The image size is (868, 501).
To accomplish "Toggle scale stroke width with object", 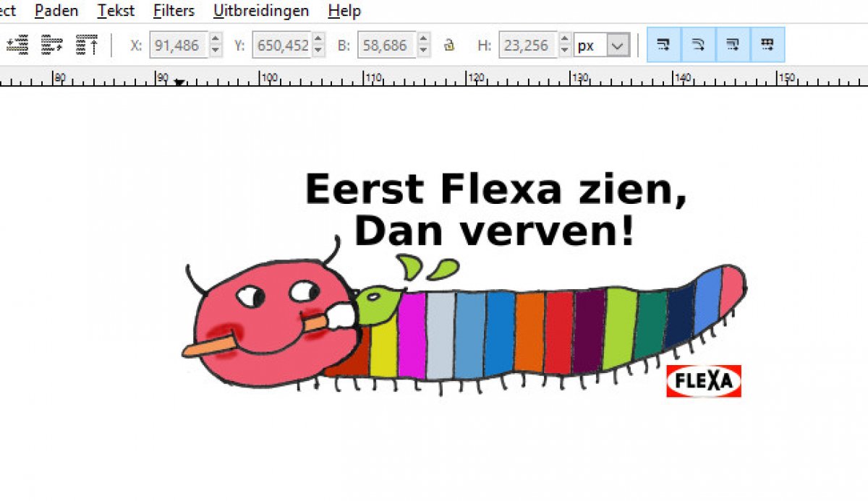I will (x=663, y=45).
